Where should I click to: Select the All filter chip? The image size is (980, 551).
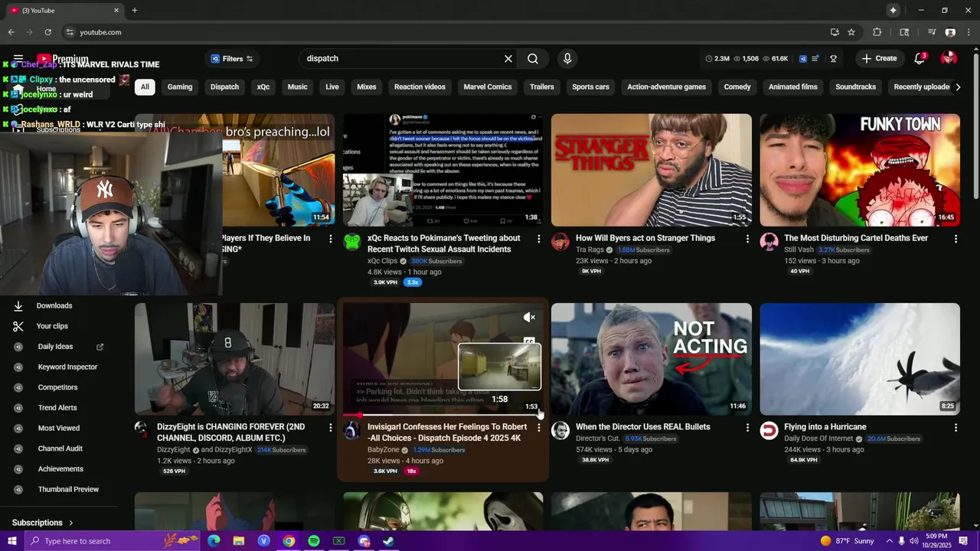[145, 86]
